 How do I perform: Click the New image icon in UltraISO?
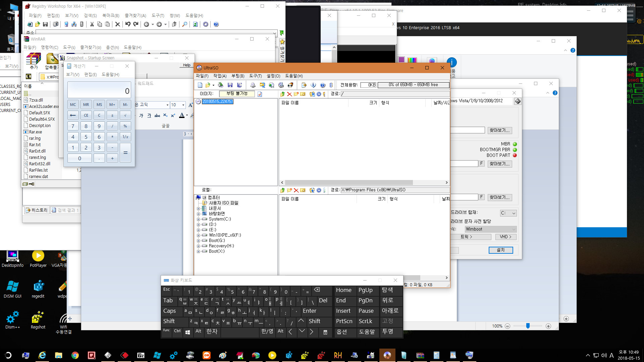click(x=200, y=85)
